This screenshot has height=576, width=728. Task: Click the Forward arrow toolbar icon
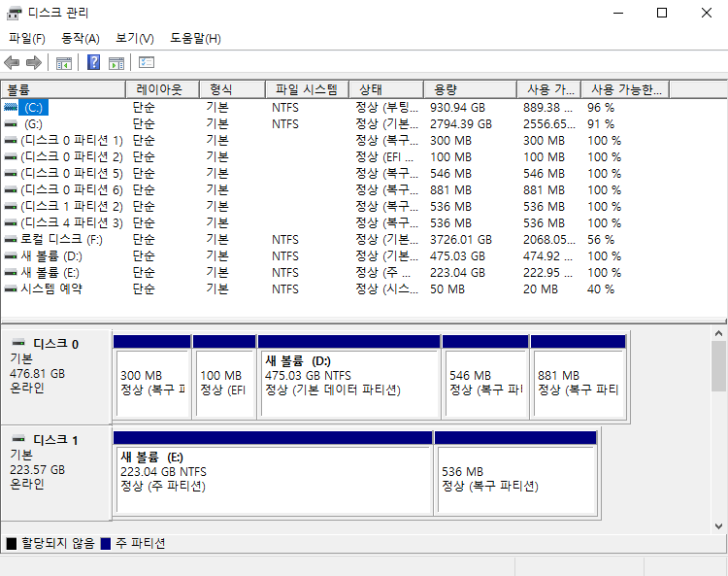point(34,62)
